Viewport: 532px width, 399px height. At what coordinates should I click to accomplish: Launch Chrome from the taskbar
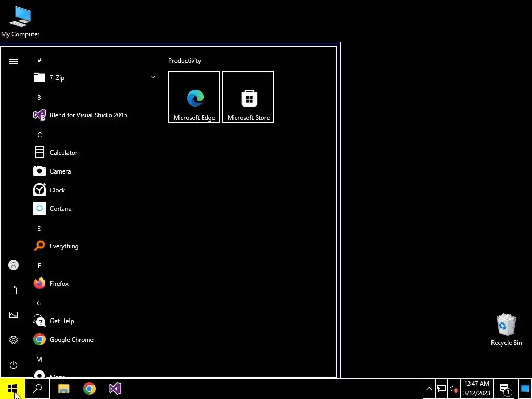click(89, 389)
